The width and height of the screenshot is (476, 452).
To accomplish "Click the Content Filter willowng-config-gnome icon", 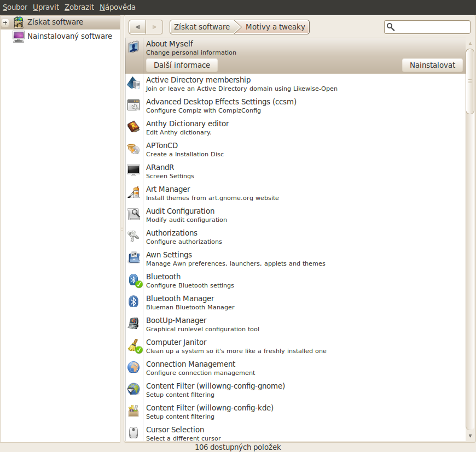I will [x=133, y=389].
